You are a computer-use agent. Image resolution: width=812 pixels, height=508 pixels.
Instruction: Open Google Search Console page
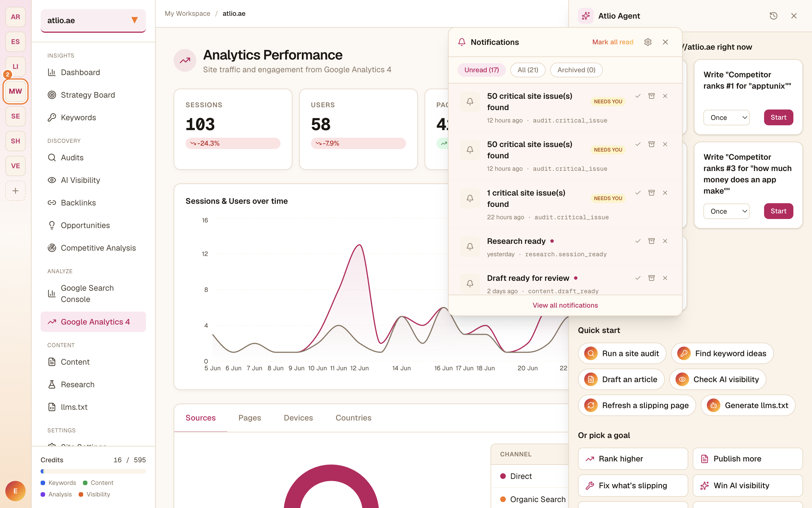tap(93, 294)
